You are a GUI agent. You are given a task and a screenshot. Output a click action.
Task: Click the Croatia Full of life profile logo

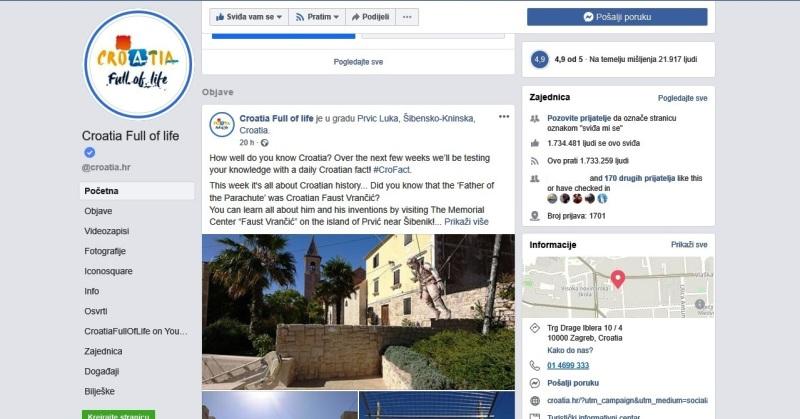[x=138, y=65]
